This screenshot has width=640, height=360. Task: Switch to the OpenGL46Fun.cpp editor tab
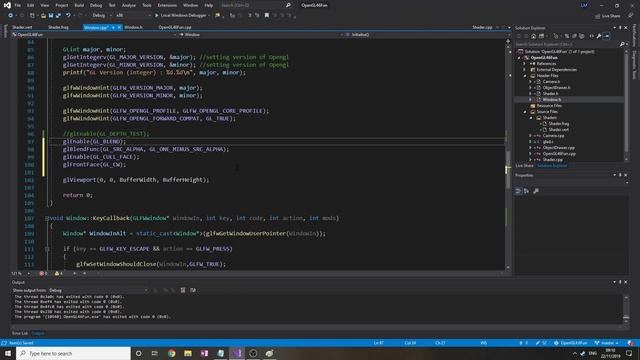click(x=175, y=27)
